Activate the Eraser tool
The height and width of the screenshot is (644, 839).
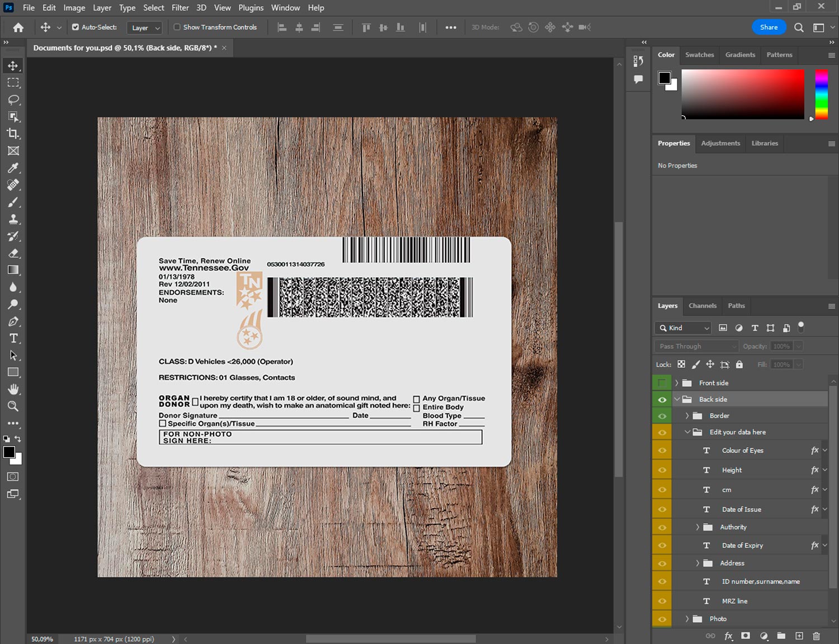coord(13,253)
